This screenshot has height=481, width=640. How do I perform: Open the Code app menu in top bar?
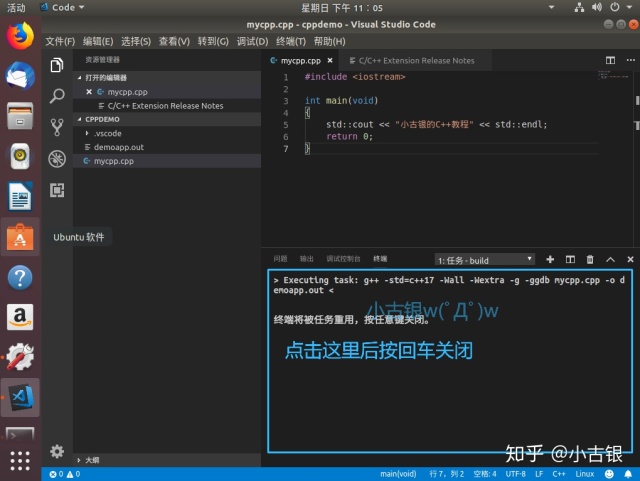(x=62, y=7)
